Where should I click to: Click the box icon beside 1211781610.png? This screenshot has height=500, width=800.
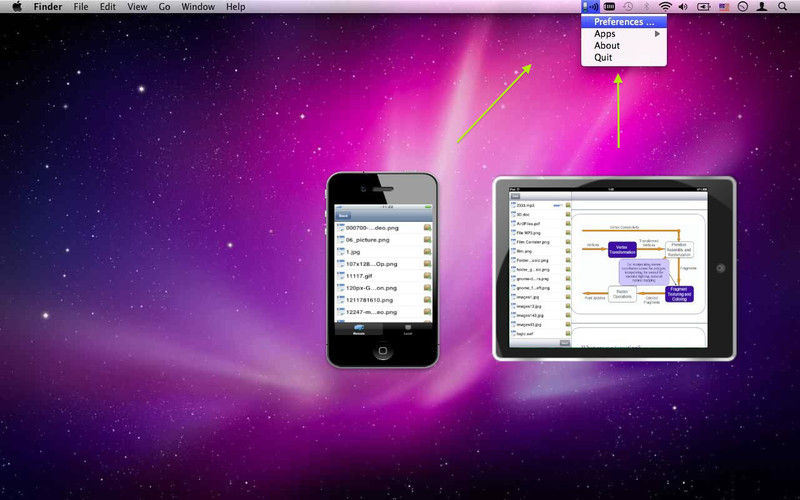(427, 300)
